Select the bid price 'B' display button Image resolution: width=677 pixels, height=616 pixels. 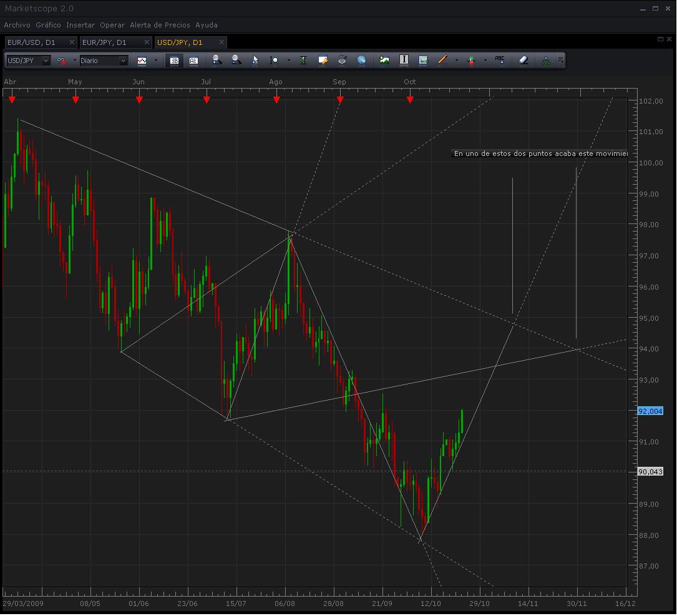[175, 61]
